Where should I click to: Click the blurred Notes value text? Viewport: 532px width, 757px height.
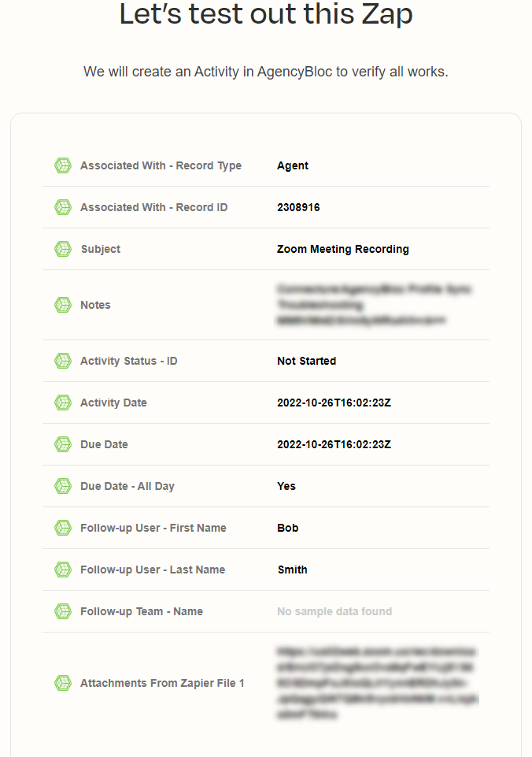(x=374, y=305)
